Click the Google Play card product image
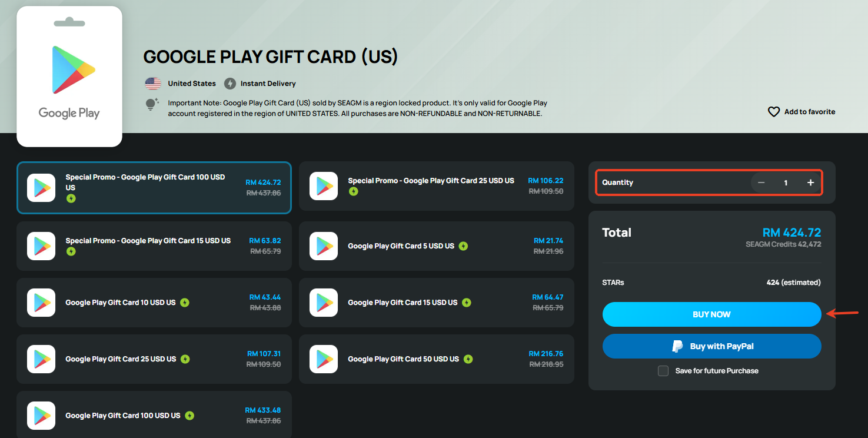The height and width of the screenshot is (438, 868). coord(69,77)
